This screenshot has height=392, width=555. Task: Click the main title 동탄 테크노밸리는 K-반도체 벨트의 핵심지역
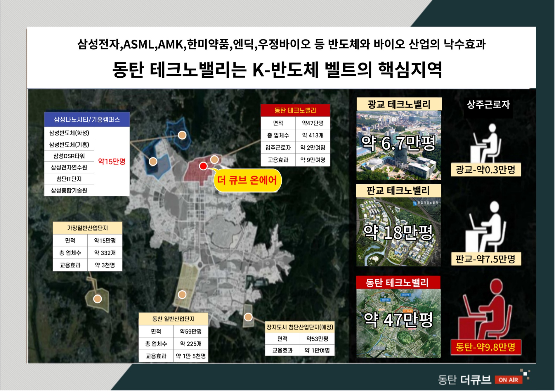tap(277, 70)
